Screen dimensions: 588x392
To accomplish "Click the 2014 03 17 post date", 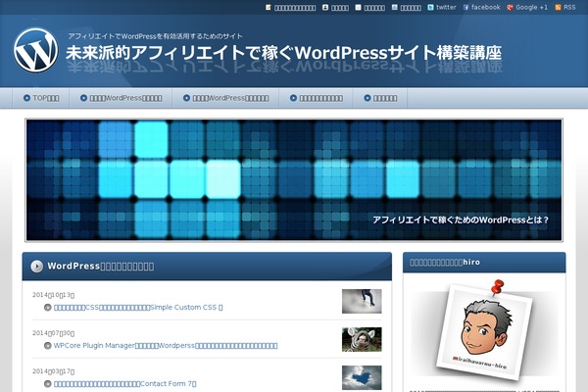I will [53, 371].
